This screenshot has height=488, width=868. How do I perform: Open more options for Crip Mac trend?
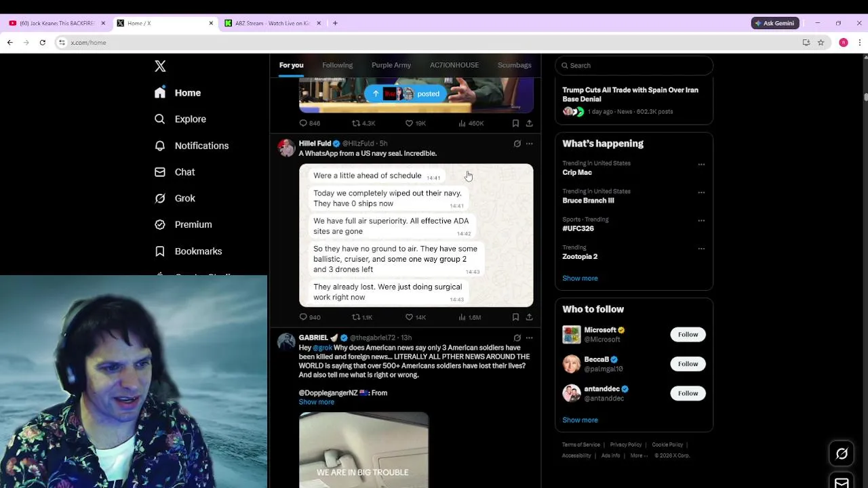(x=701, y=164)
